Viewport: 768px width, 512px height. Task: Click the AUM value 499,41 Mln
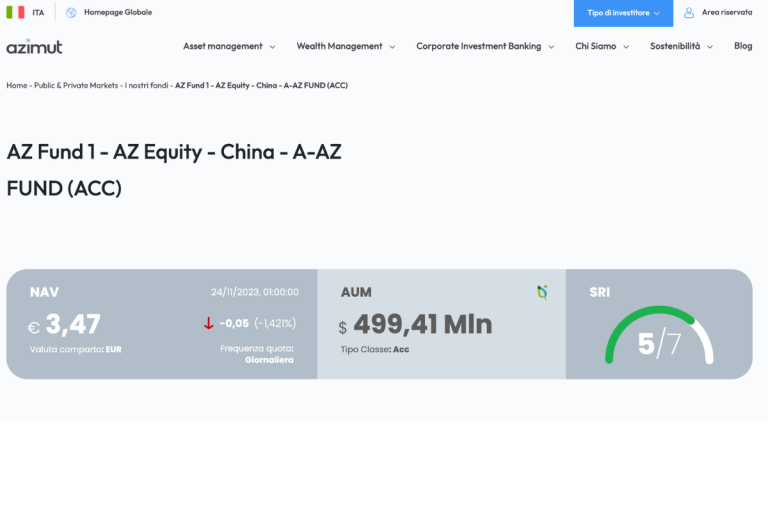pyautogui.click(x=423, y=324)
